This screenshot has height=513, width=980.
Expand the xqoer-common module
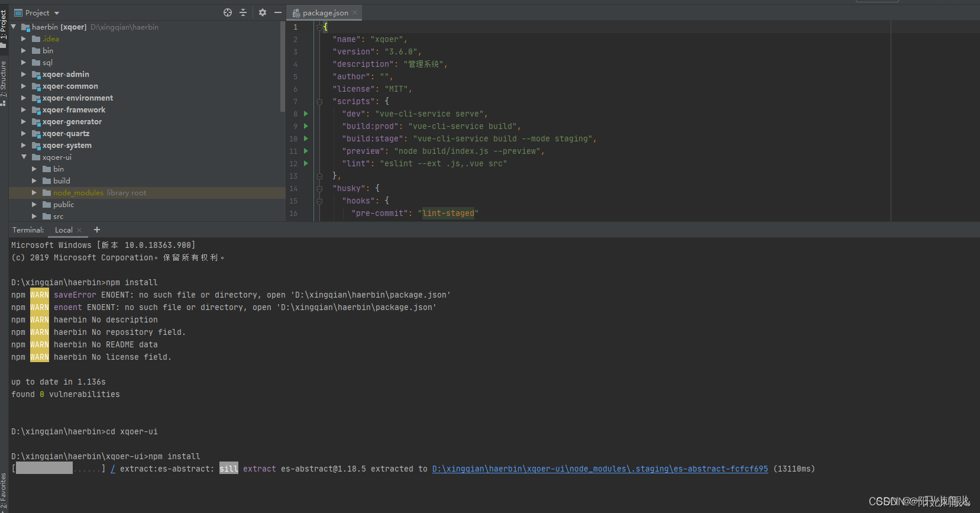click(24, 86)
